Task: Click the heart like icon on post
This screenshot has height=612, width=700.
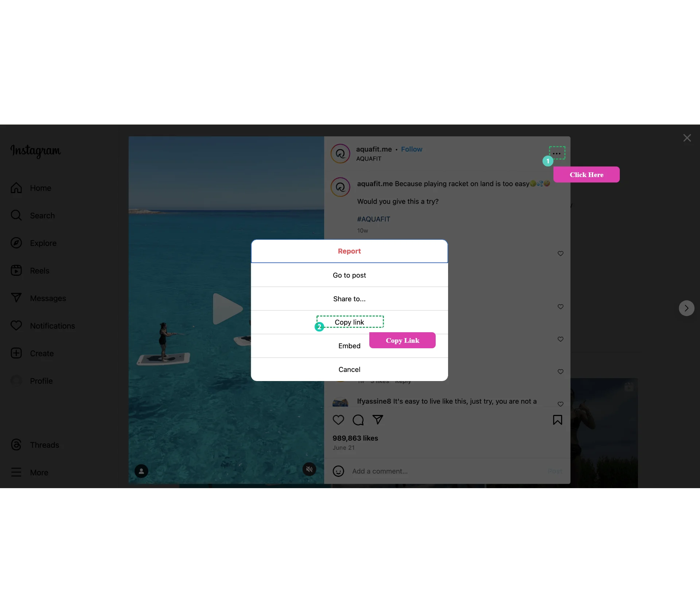Action: pos(338,420)
